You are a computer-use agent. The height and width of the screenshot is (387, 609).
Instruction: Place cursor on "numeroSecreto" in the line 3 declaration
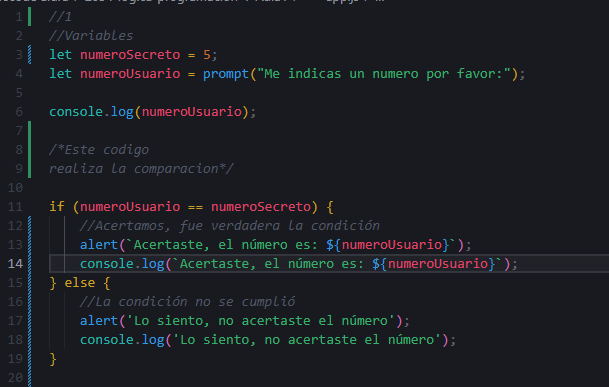(130, 55)
